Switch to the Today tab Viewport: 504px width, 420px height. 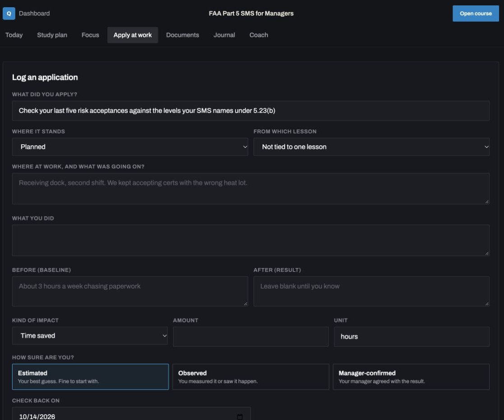click(x=14, y=35)
